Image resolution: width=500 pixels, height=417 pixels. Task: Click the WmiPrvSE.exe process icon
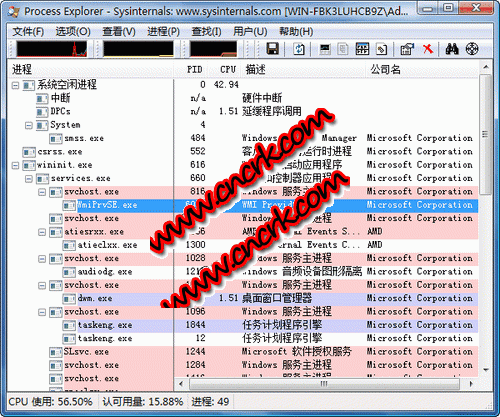[69, 205]
